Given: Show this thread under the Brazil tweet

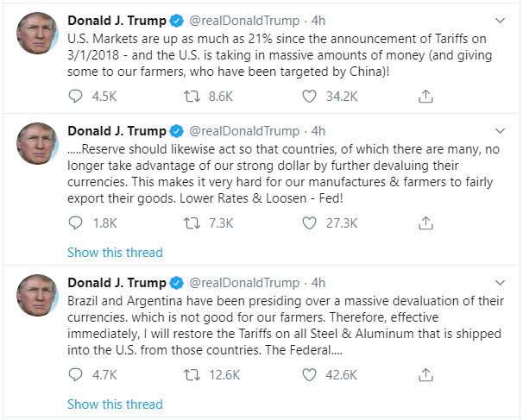Looking at the screenshot, I should click(115, 404).
